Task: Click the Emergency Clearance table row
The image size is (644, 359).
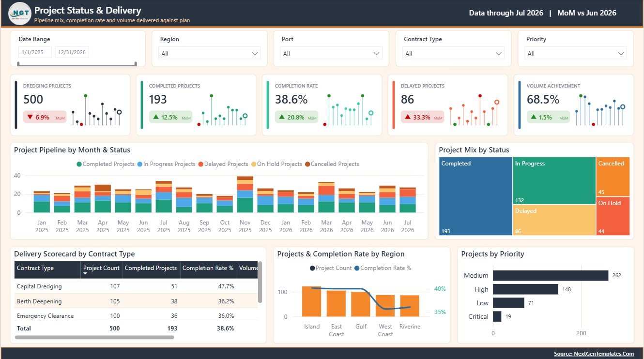Action: pyautogui.click(x=136, y=315)
